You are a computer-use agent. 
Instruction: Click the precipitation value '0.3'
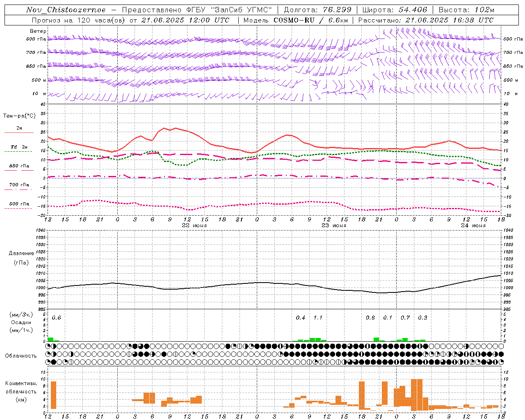pyautogui.click(x=422, y=318)
